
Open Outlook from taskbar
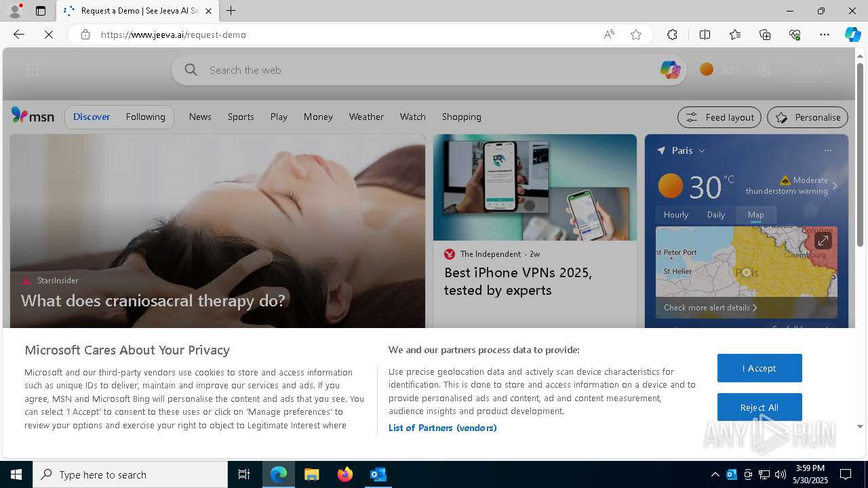378,474
